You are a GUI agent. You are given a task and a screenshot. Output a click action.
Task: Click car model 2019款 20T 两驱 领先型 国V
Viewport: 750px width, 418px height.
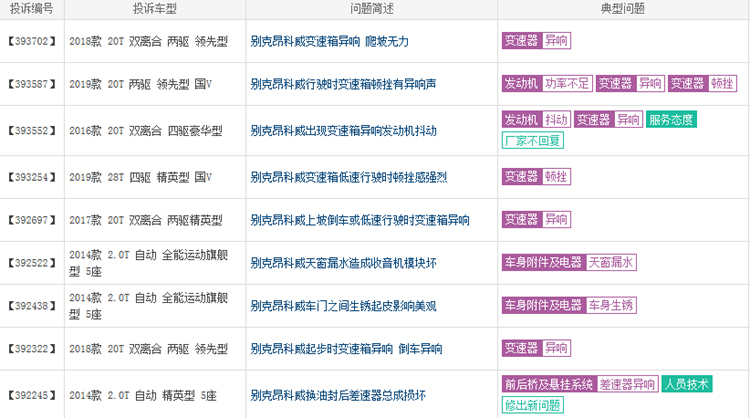[141, 85]
